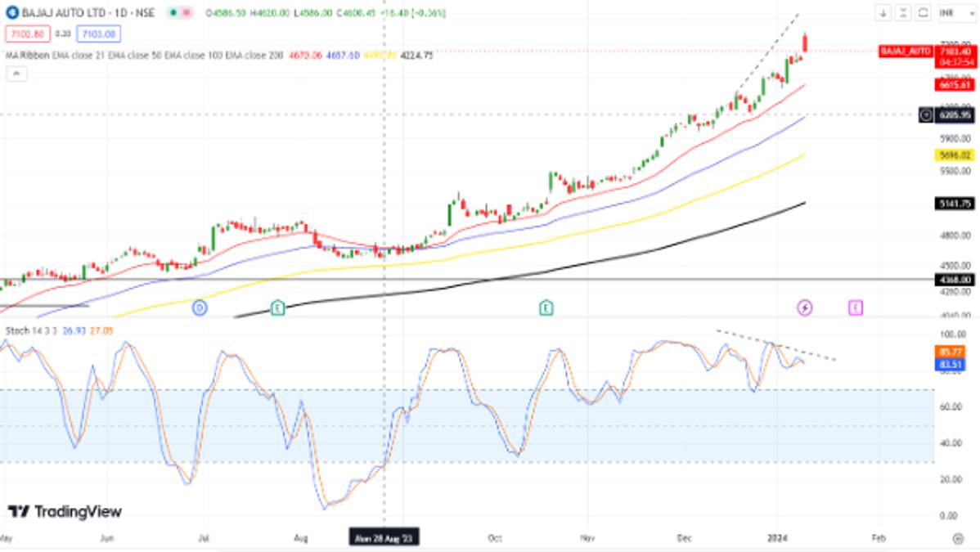Collapse the indicator legend with chevron button

coord(16,74)
